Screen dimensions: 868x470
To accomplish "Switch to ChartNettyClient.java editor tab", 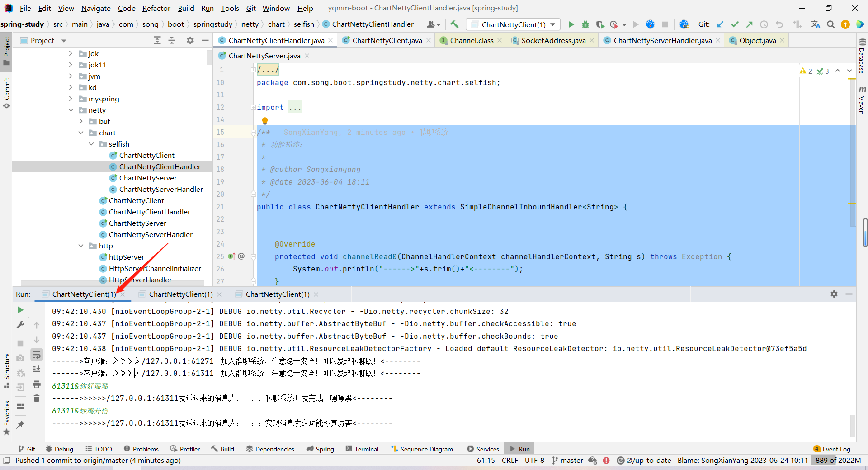I will 387,40.
